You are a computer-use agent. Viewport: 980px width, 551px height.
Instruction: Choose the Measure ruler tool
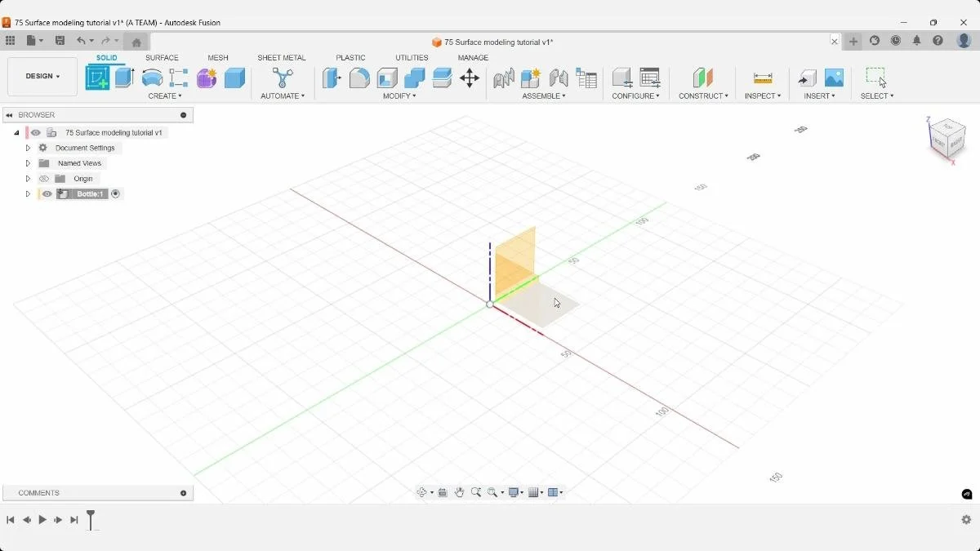(x=763, y=78)
